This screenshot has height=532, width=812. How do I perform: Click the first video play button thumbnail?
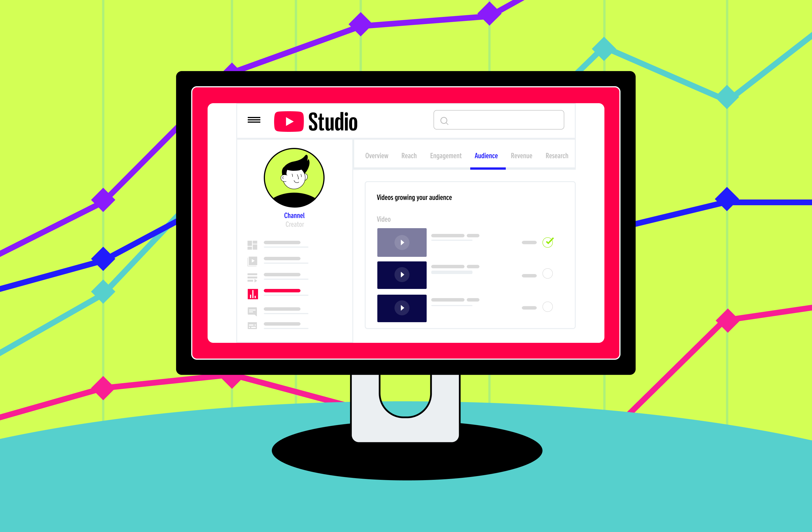(x=401, y=242)
